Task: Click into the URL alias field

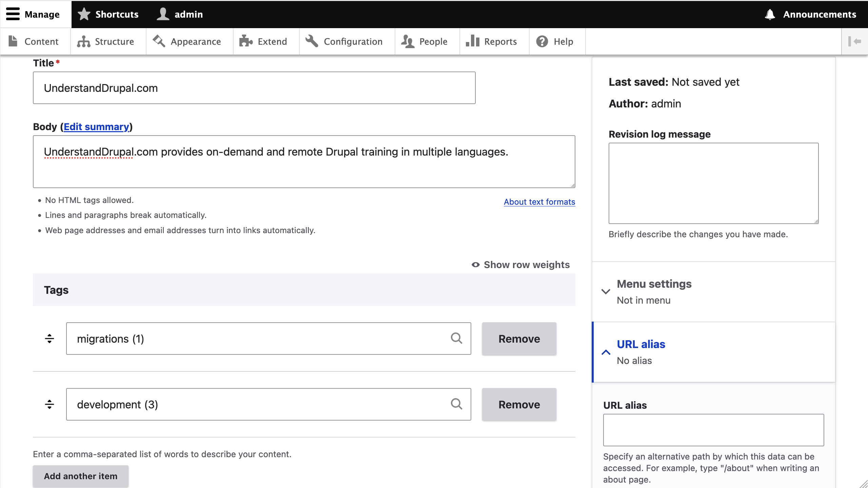Action: coord(713,430)
